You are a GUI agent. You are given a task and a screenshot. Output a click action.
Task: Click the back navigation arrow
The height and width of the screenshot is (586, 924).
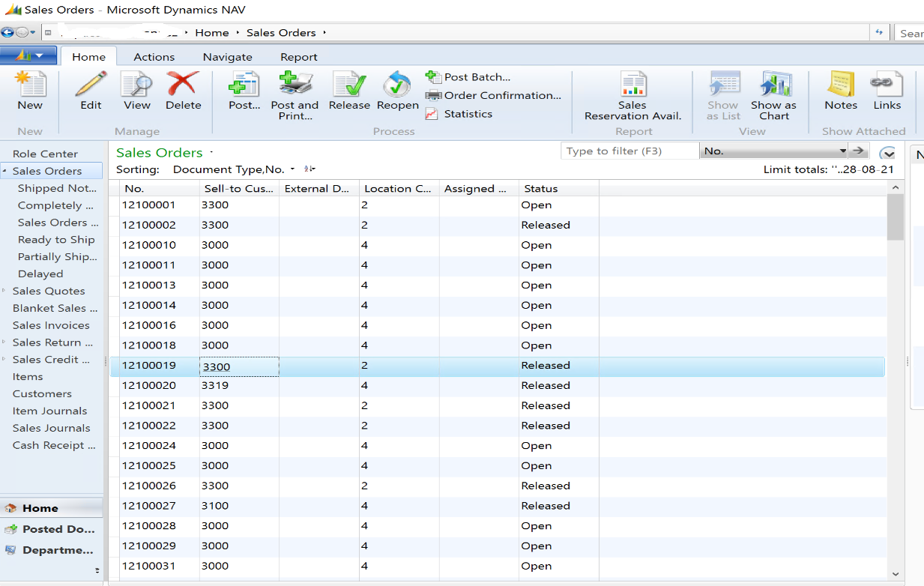click(7, 32)
